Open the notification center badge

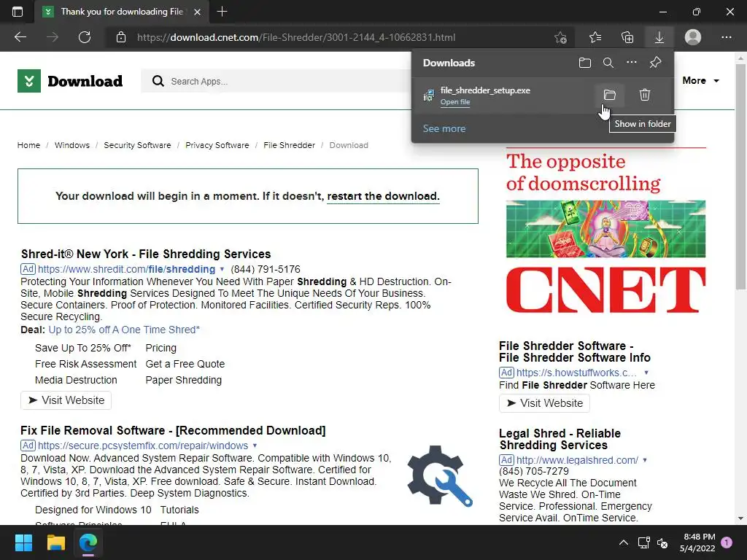[x=727, y=542]
